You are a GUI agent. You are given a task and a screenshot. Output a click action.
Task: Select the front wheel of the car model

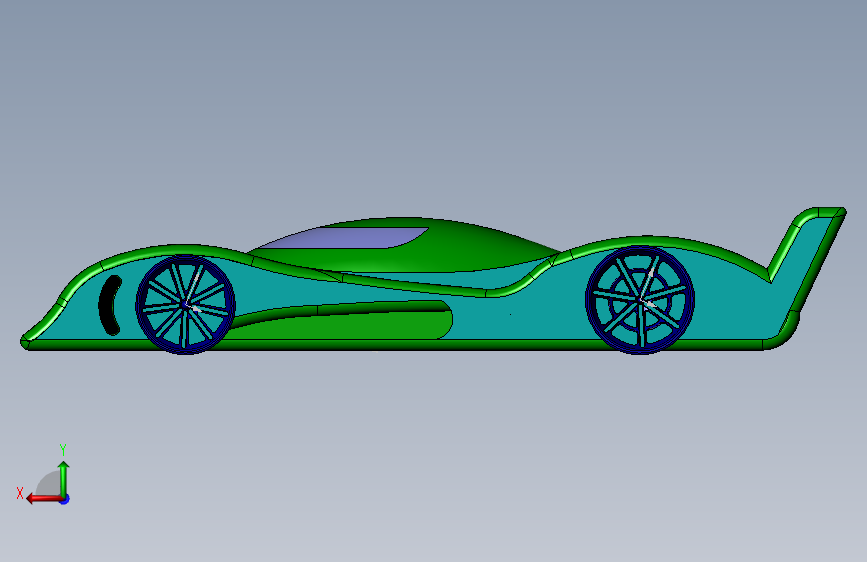186,304
